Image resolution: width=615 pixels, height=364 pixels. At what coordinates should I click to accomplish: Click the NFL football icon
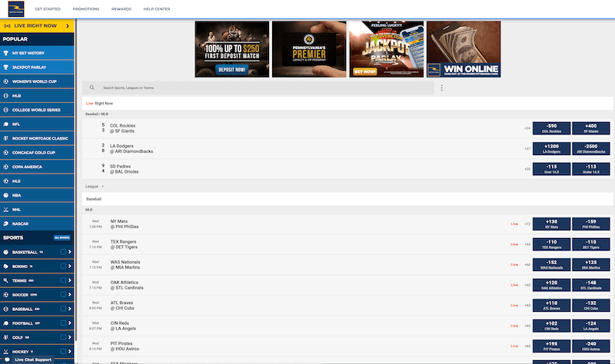(x=6, y=124)
